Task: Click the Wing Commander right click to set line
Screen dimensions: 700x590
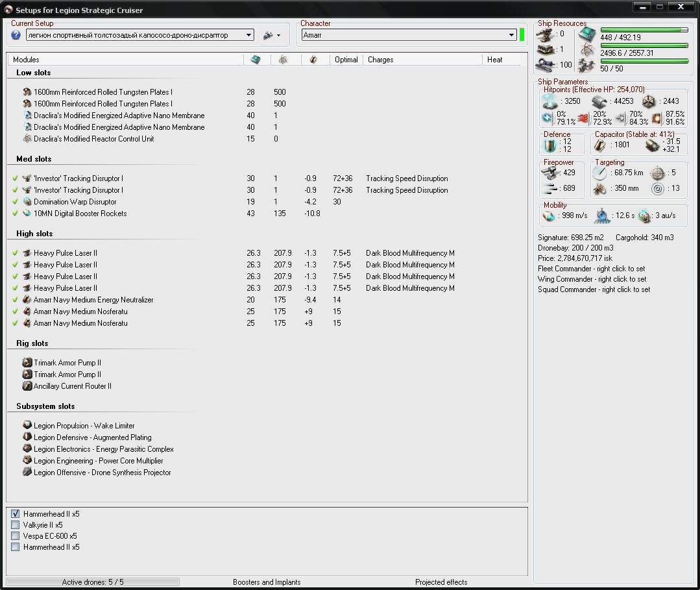Action: tap(592, 278)
